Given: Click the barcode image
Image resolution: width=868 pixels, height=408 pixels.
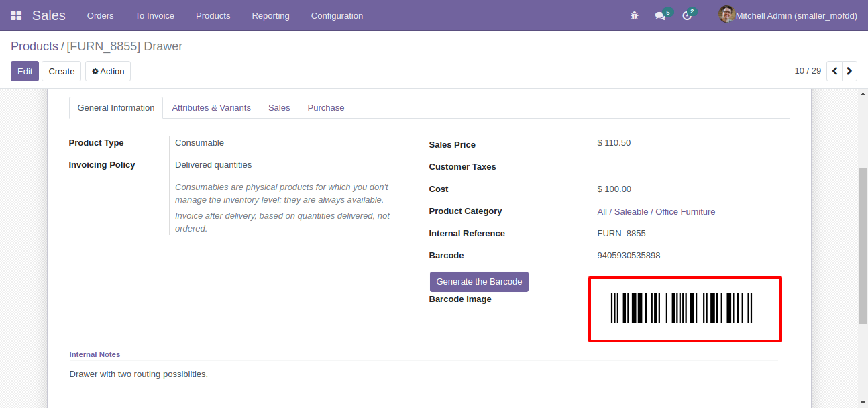Looking at the screenshot, I should [681, 308].
